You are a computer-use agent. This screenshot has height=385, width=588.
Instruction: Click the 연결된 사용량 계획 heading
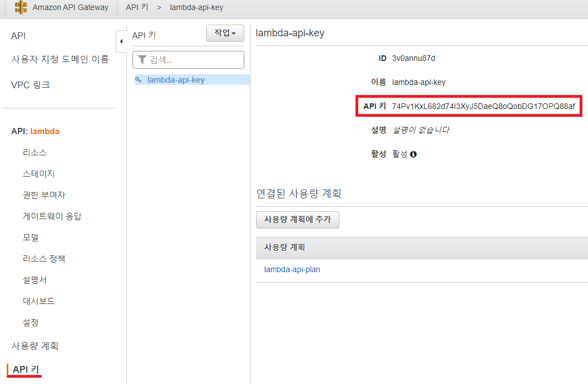click(298, 193)
